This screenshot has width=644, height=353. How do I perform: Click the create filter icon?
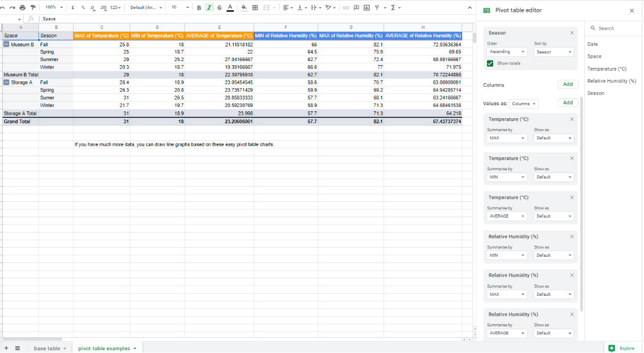[x=376, y=7]
